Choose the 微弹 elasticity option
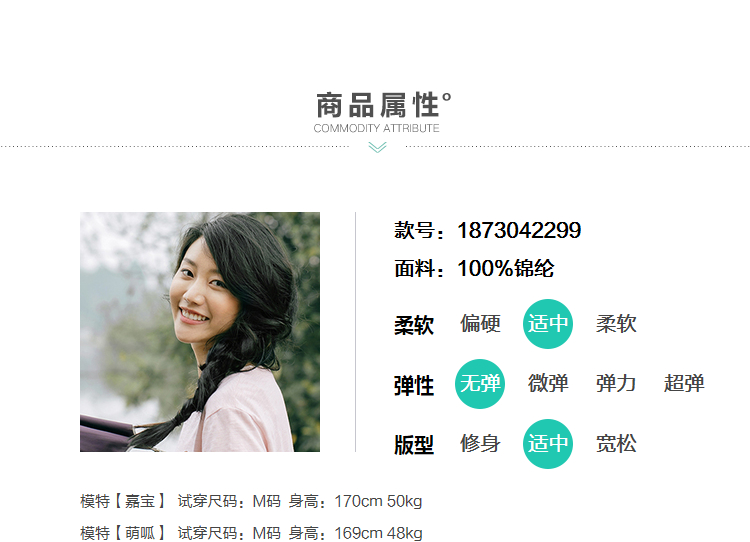This screenshot has width=750, height=542. point(548,384)
